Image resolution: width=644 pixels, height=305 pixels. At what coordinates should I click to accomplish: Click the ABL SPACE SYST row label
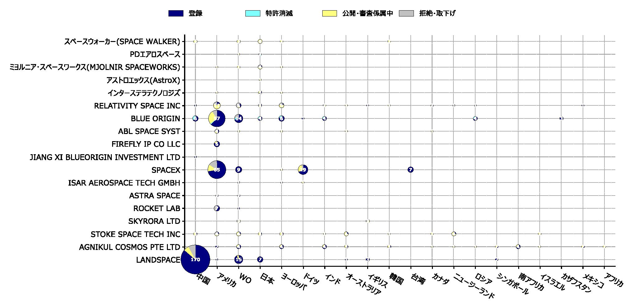click(149, 132)
